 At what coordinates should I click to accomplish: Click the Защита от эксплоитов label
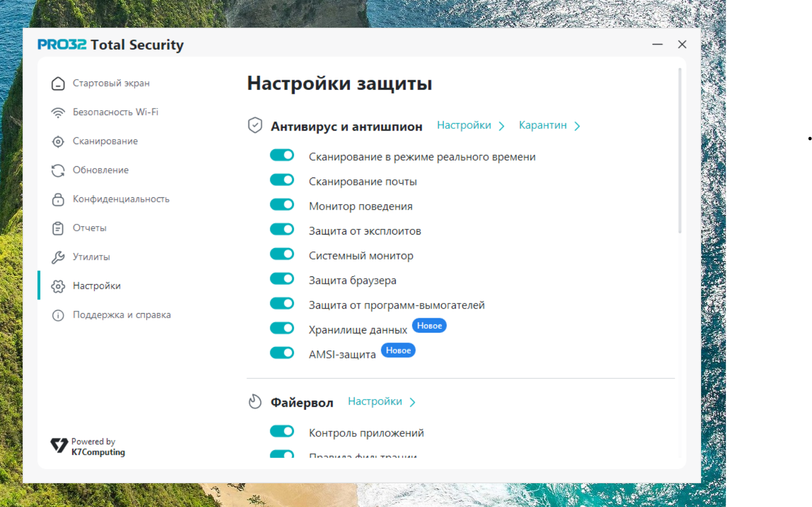[365, 231]
